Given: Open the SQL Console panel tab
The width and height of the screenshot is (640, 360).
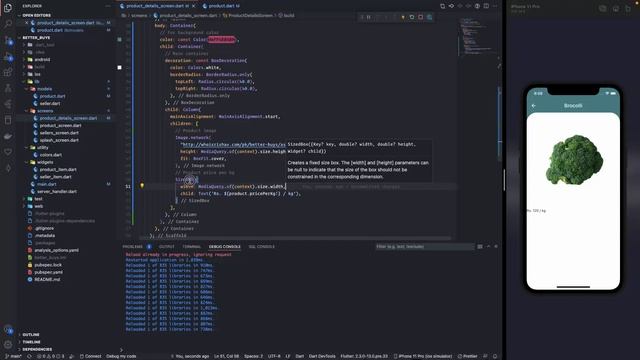Looking at the screenshot, I should 262,247.
